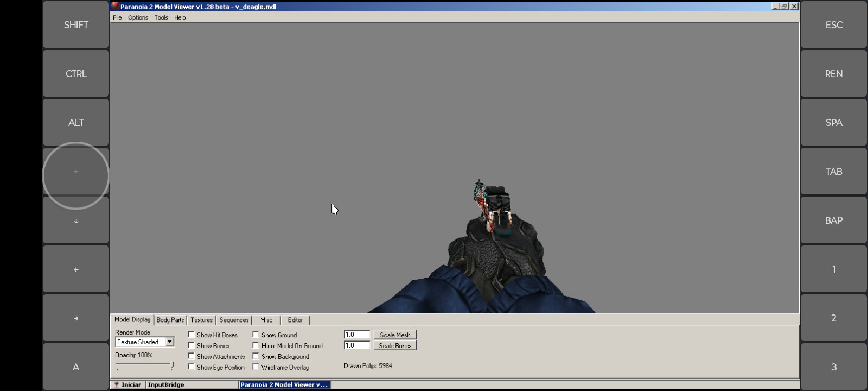868x391 pixels.
Task: Select InputBridge in the taskbar
Action: click(x=192, y=385)
